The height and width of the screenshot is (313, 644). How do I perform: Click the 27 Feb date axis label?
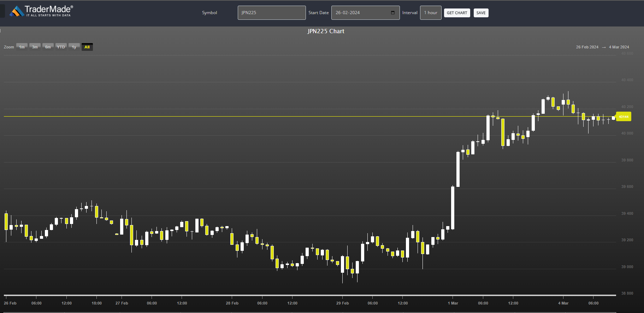click(122, 303)
